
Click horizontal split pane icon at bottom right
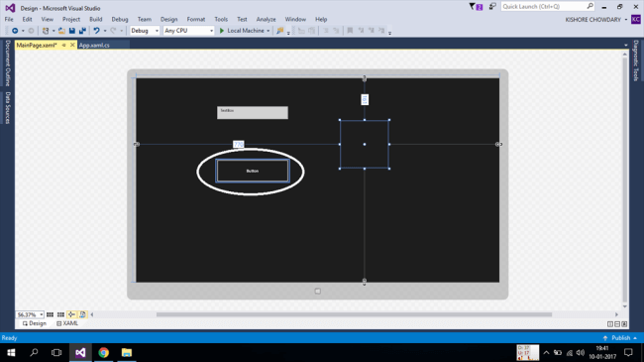[x=617, y=324]
